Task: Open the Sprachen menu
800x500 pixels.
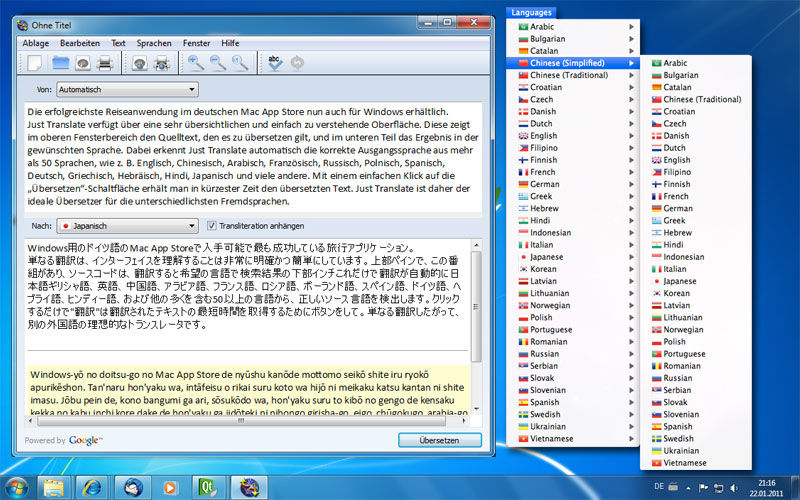Action: (x=154, y=43)
